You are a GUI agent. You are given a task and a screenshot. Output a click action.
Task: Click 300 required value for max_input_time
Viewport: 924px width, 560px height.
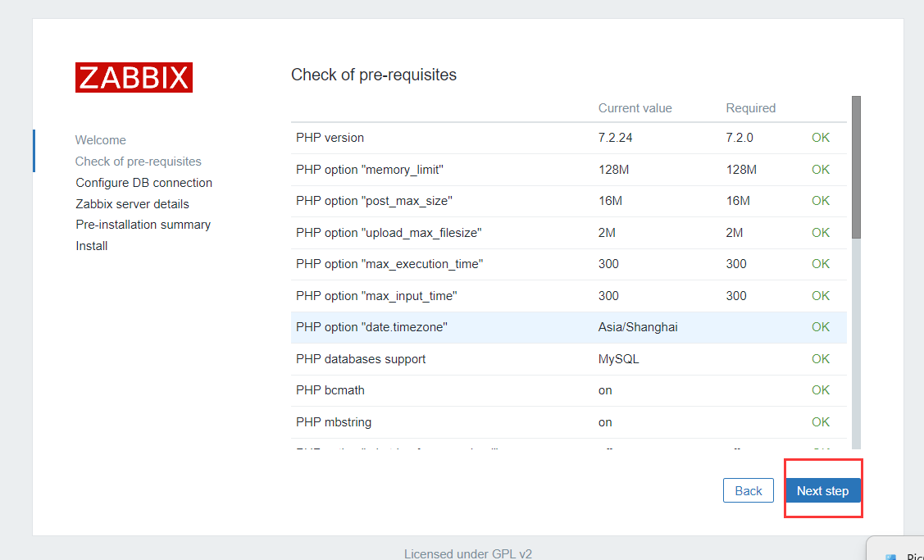[736, 296]
